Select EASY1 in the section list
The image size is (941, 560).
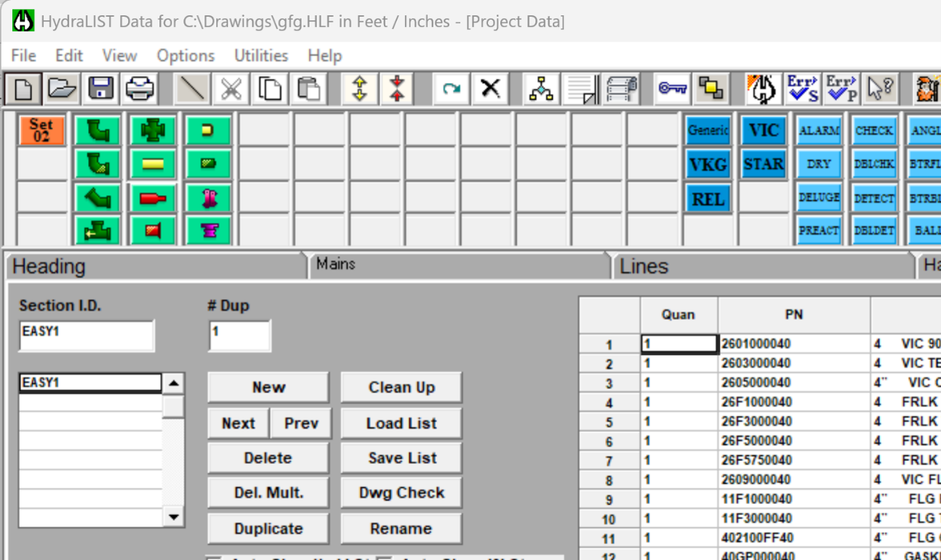point(90,383)
